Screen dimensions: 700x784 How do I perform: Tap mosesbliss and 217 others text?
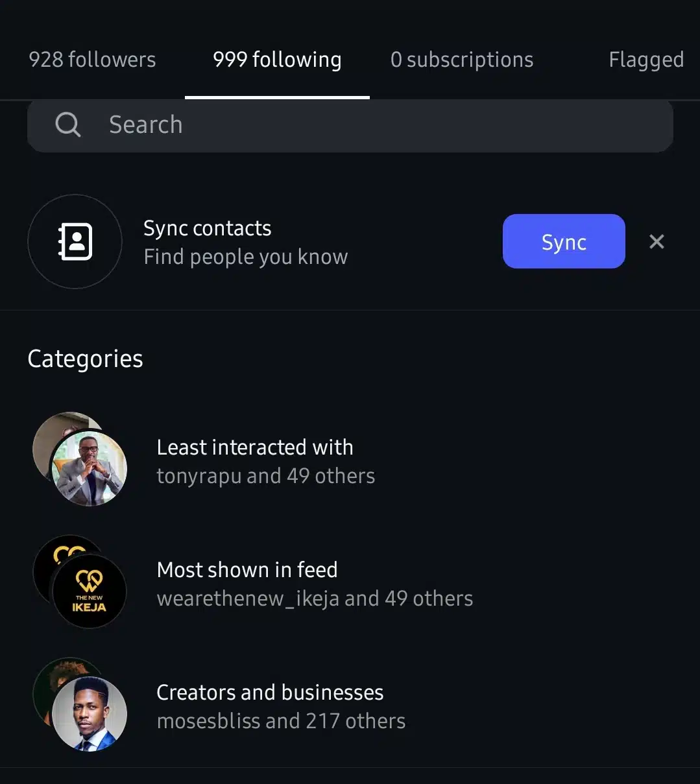coord(281,721)
